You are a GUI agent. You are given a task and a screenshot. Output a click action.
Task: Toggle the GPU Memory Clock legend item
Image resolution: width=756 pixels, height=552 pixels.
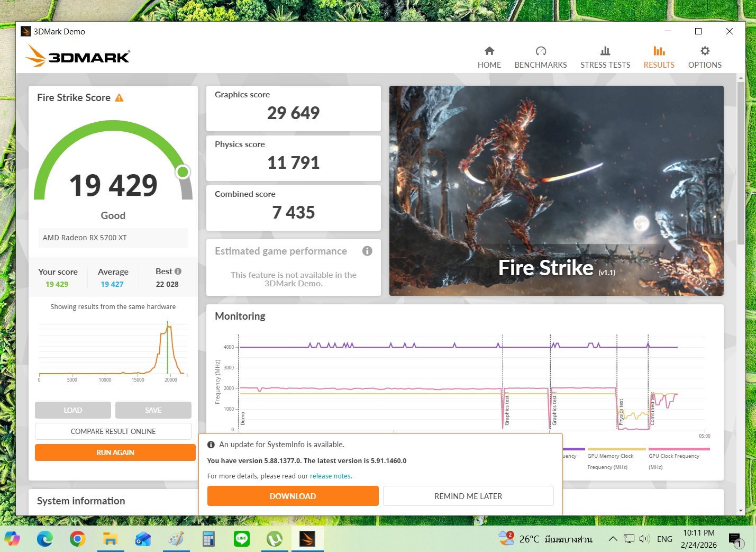pos(610,456)
